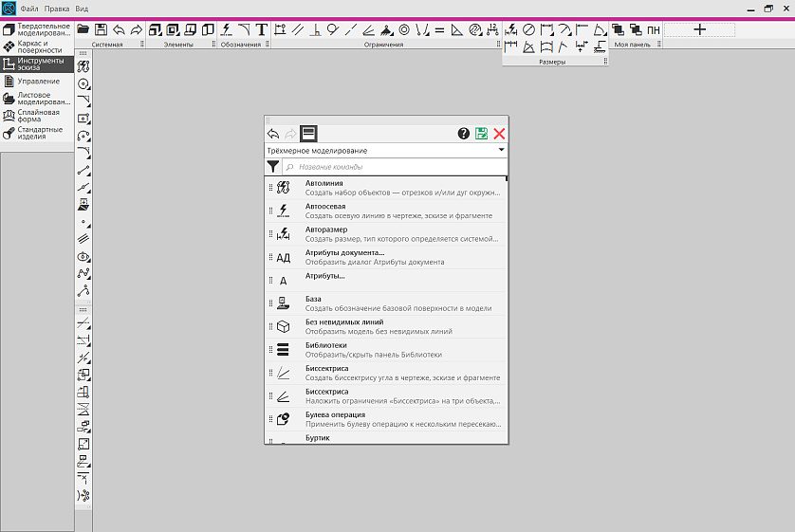Redo using main toolbar forward arrow
Viewport: 795px width, 532px height.
pyautogui.click(x=137, y=29)
